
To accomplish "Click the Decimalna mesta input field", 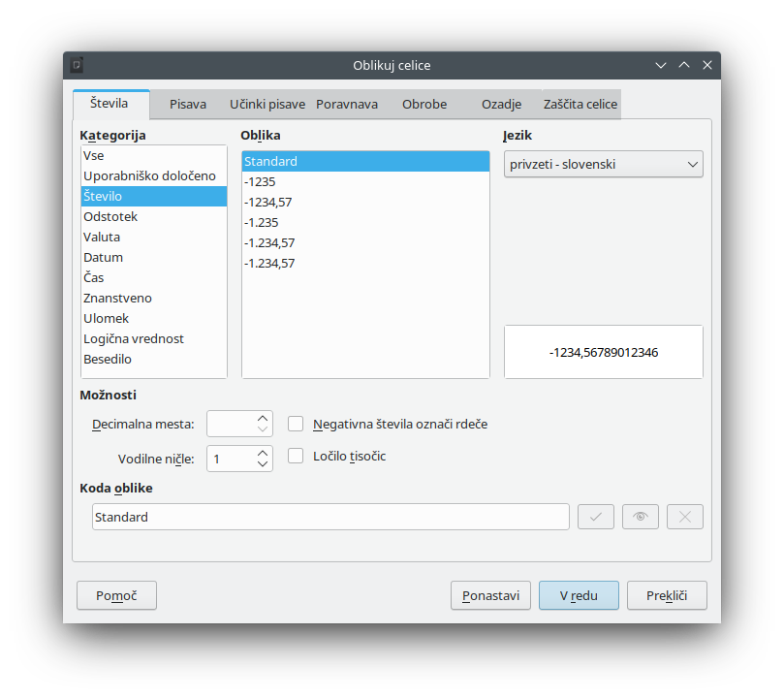I will [x=231, y=424].
